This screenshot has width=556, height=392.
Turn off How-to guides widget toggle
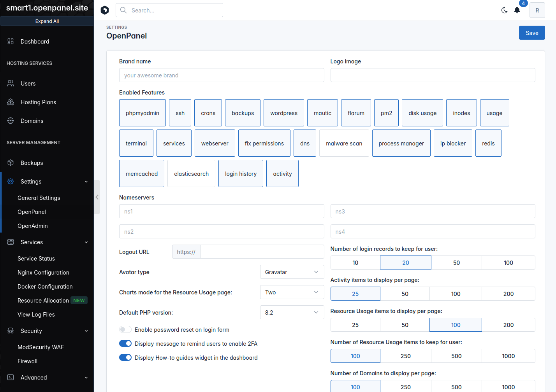pyautogui.click(x=125, y=358)
